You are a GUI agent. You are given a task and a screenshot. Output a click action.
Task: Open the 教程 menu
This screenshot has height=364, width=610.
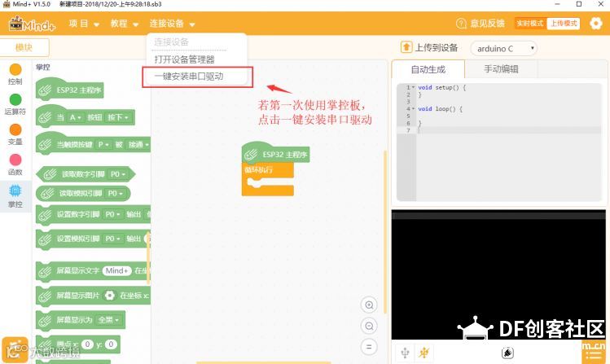point(124,24)
